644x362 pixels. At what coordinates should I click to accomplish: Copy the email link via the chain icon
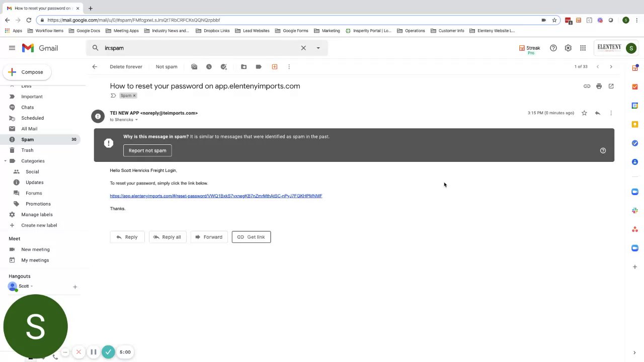tap(587, 86)
